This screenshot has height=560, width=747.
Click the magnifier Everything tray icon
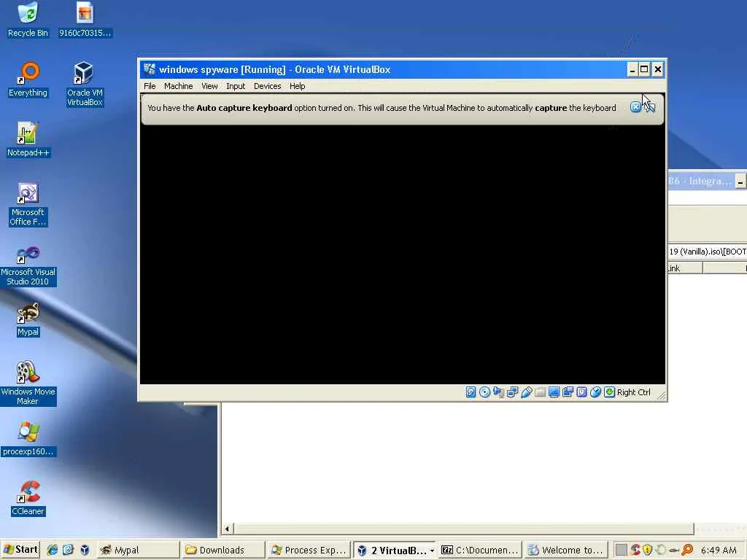pos(686,550)
